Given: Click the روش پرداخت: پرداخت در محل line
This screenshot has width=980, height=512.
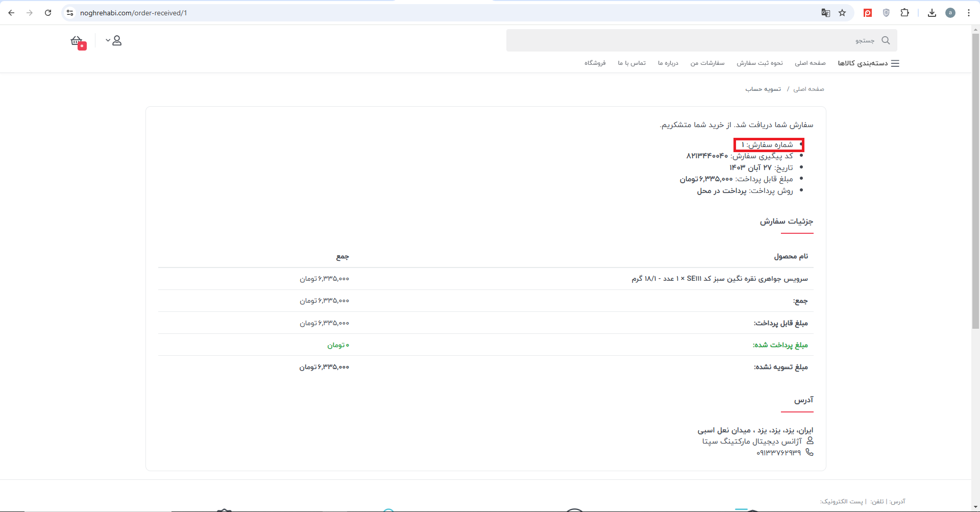Looking at the screenshot, I should click(745, 190).
